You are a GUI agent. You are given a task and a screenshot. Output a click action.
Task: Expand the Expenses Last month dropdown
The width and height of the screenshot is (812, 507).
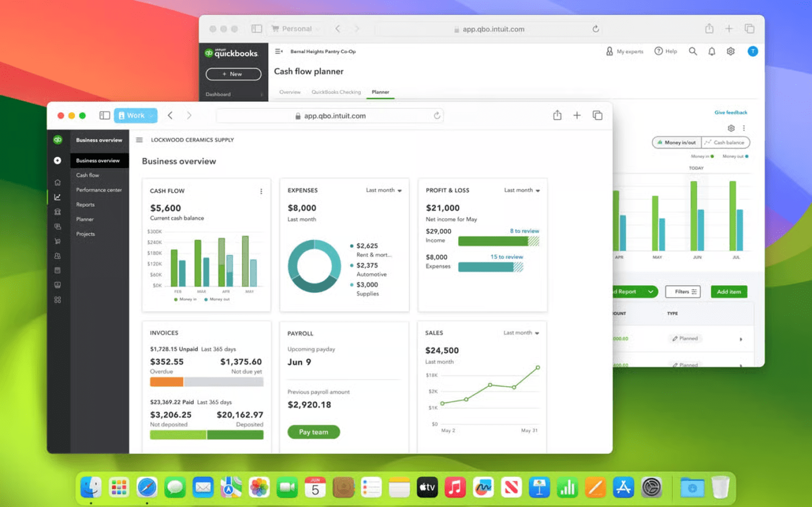[384, 190]
